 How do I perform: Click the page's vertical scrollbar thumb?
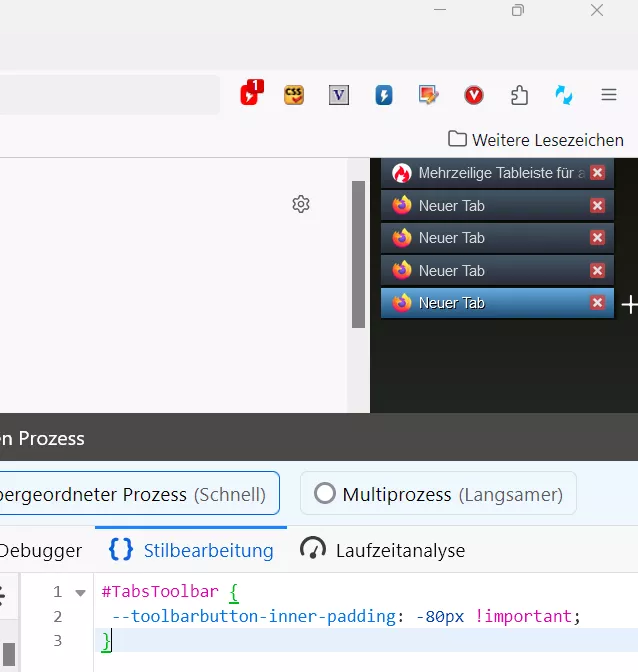coord(358,254)
